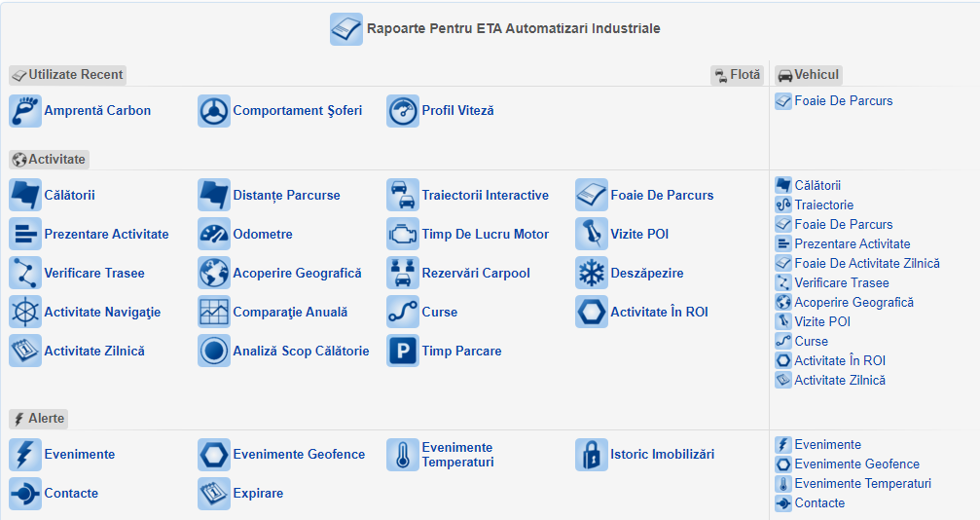Open the Rezervări Carpool report link
Image resolution: width=980 pixels, height=520 pixels.
476,274
